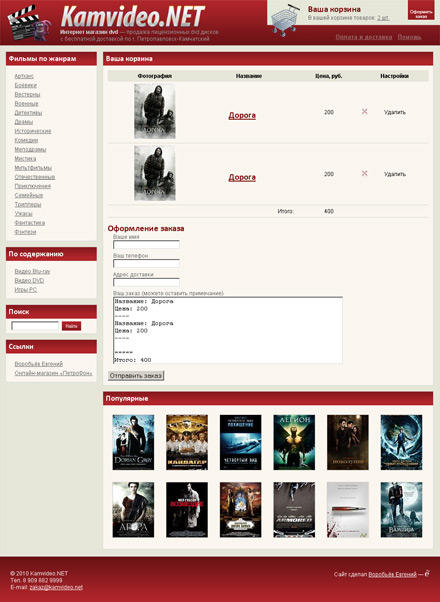This screenshot has height=602, width=440.
Task: Open Воробьёв Евгений link in the footer
Action: coord(392,574)
